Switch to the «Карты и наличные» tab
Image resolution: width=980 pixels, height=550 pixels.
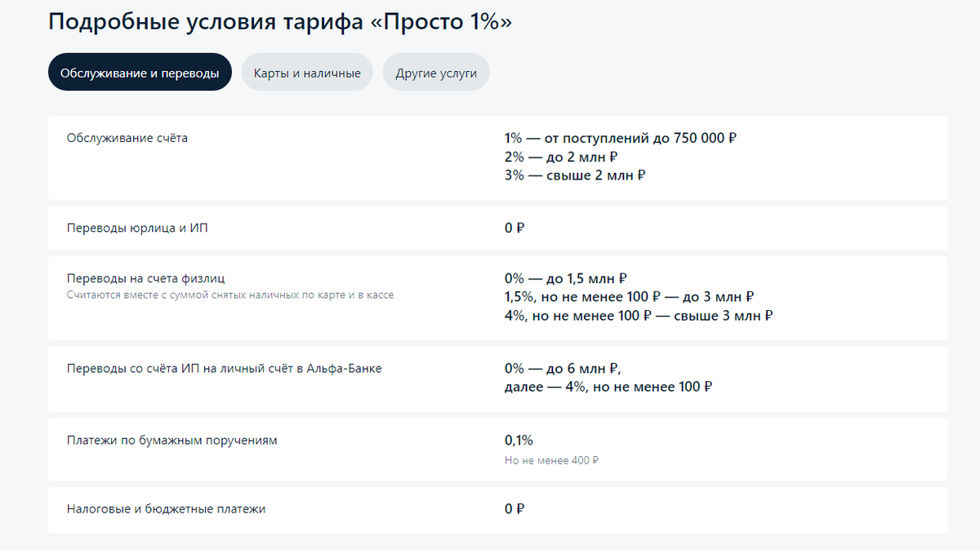307,72
